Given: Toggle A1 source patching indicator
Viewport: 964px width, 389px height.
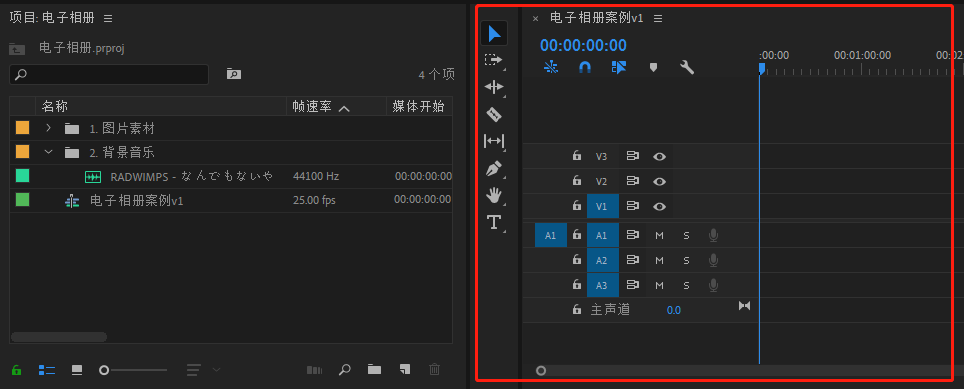Looking at the screenshot, I should coord(551,235).
